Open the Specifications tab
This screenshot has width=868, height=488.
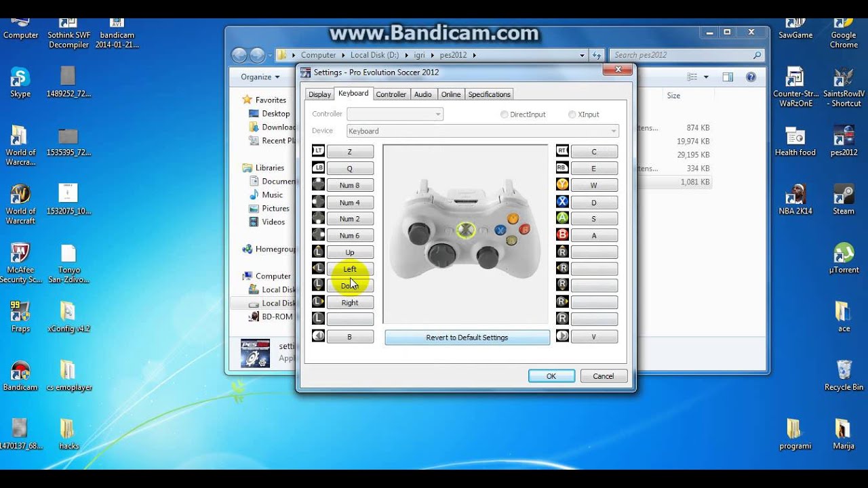(489, 94)
